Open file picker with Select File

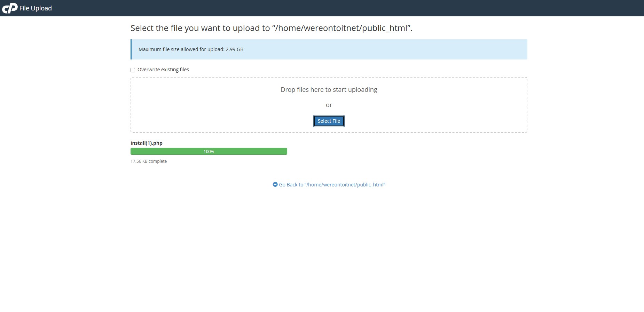tap(329, 121)
